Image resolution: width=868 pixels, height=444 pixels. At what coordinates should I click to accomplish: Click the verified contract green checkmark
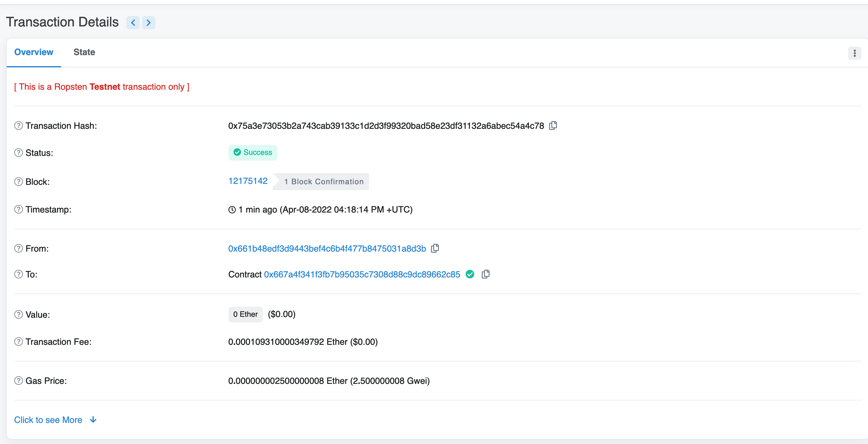(x=470, y=274)
